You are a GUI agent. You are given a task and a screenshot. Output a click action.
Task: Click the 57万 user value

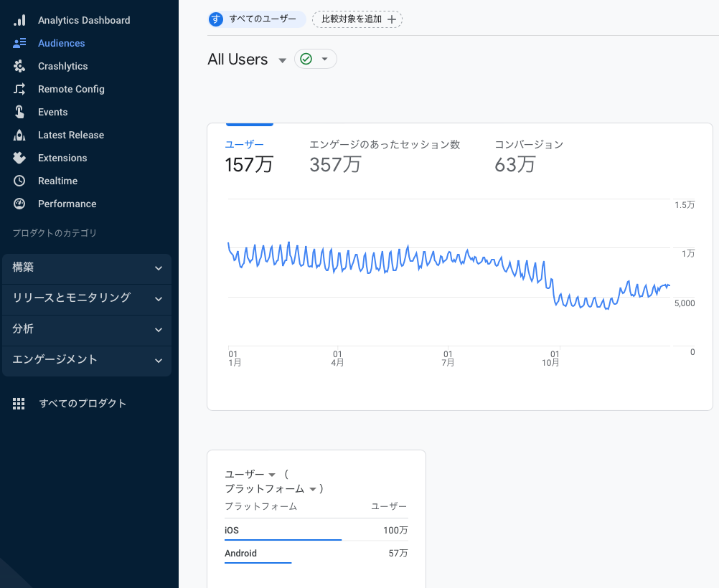tap(398, 553)
